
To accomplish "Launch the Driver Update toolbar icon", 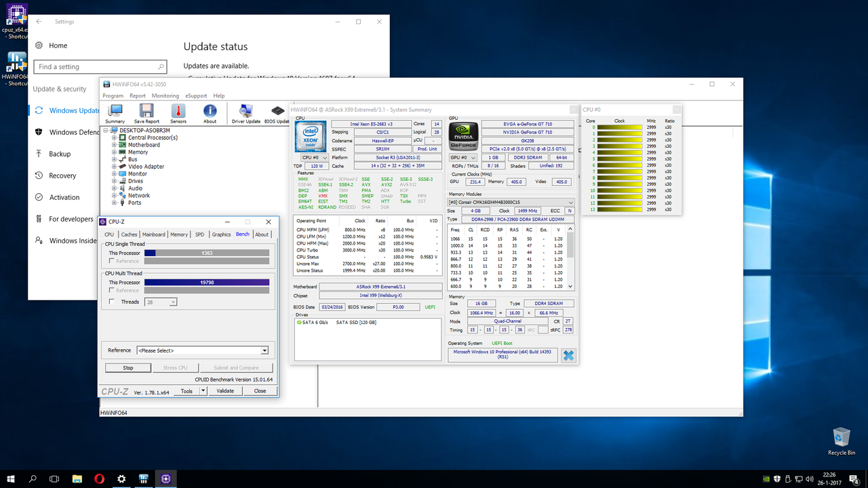I will point(245,111).
